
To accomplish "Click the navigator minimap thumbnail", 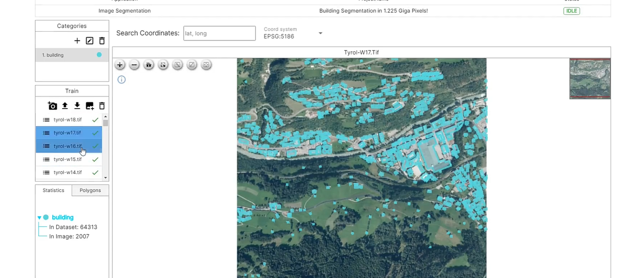I will pyautogui.click(x=590, y=79).
